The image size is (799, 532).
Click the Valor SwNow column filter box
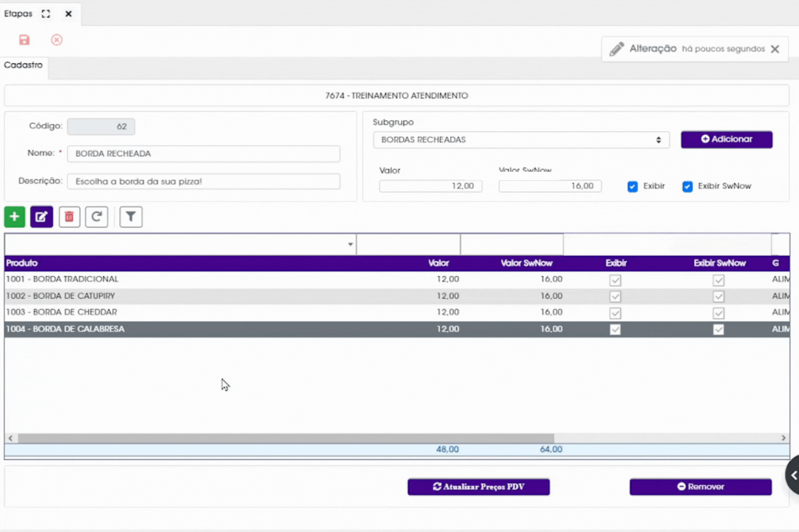tap(512, 245)
